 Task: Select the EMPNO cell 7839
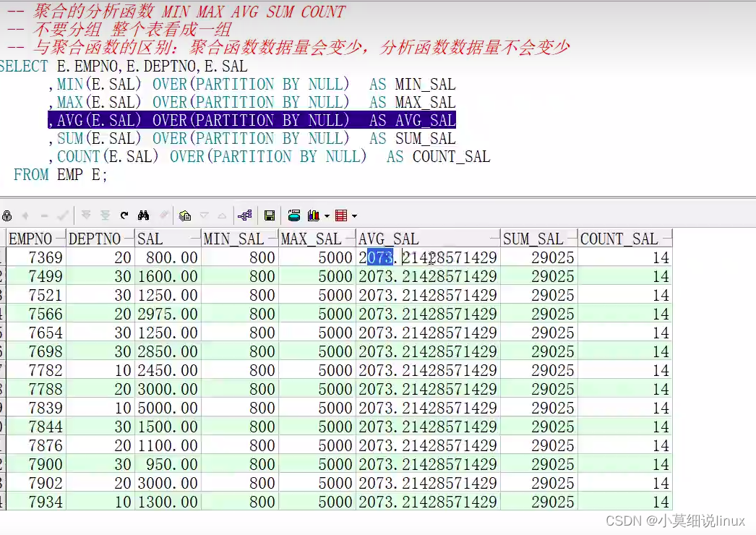pos(36,408)
